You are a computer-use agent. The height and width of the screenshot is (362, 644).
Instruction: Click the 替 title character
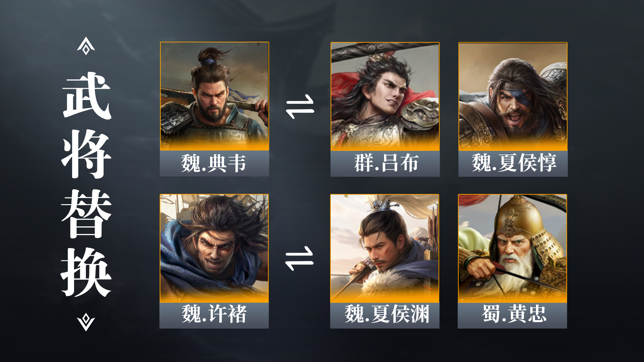pyautogui.click(x=86, y=214)
